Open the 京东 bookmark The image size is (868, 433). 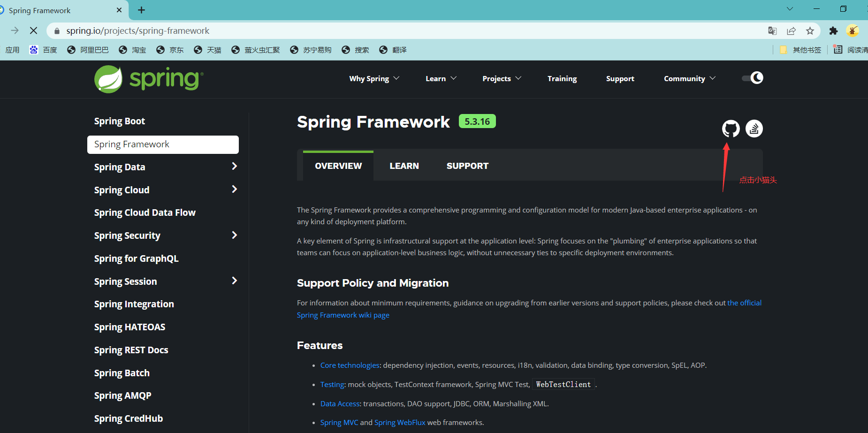[170, 50]
